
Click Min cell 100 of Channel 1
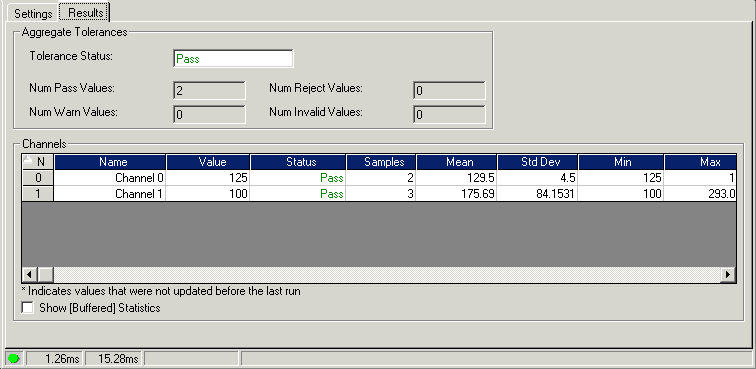(621, 194)
